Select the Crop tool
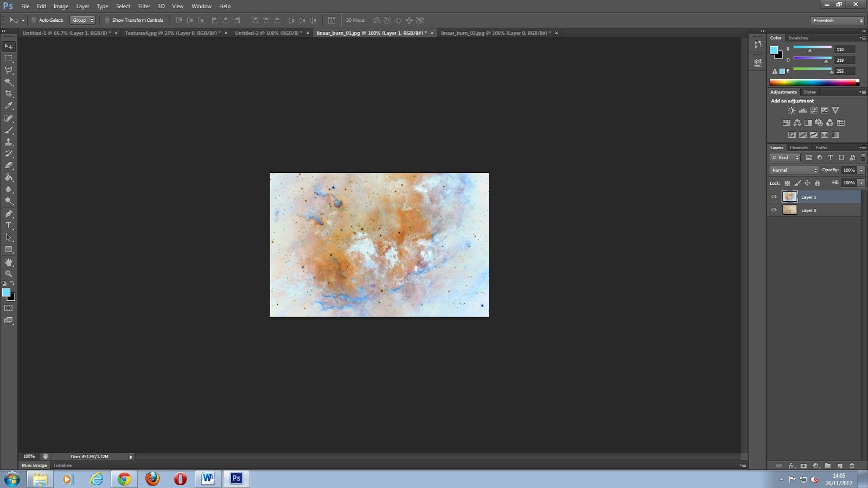The height and width of the screenshot is (488, 868). (9, 94)
